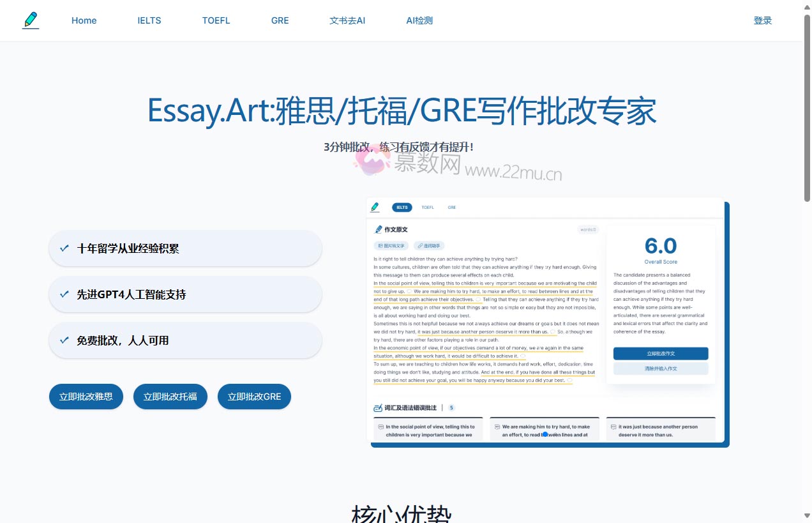Click the edit icon next to 词汇及语法错误批注
Image resolution: width=812 pixels, height=523 pixels.
[377, 407]
